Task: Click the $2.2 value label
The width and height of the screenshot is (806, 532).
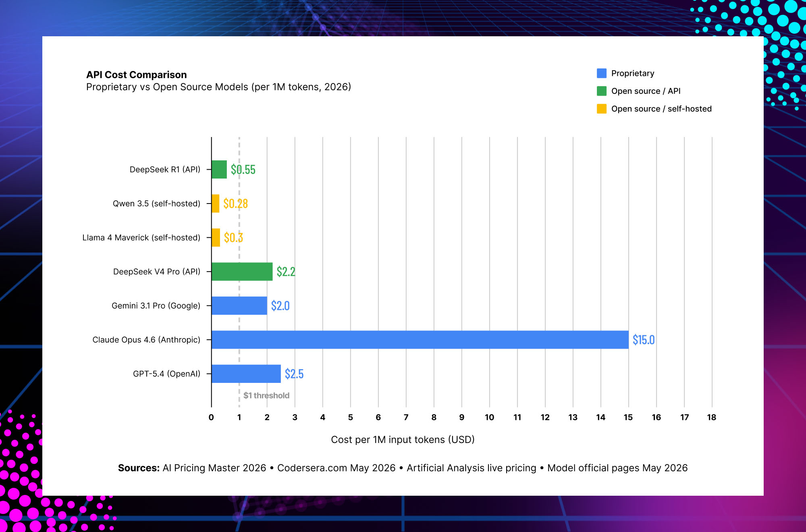Action: 286,272
